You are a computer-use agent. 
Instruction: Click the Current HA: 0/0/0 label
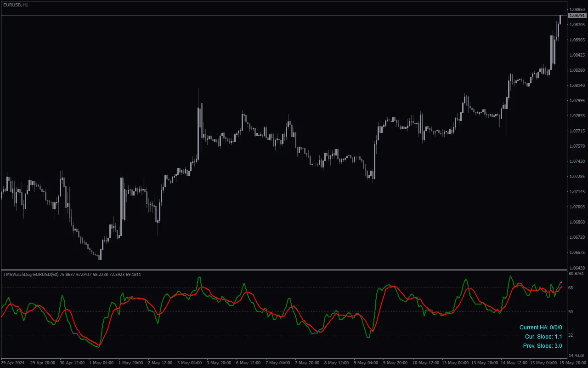click(540, 327)
